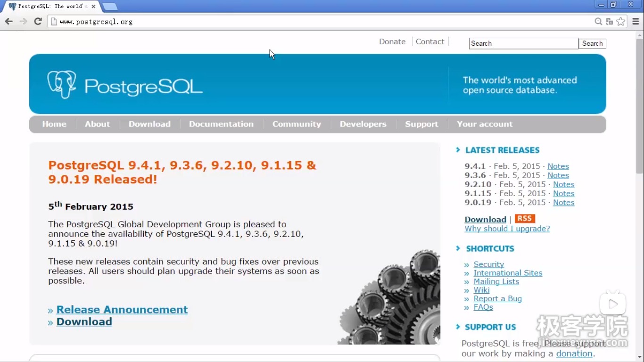The height and width of the screenshot is (362, 644).
Task: Click the vertical scrollbar thumb
Action: 640,106
